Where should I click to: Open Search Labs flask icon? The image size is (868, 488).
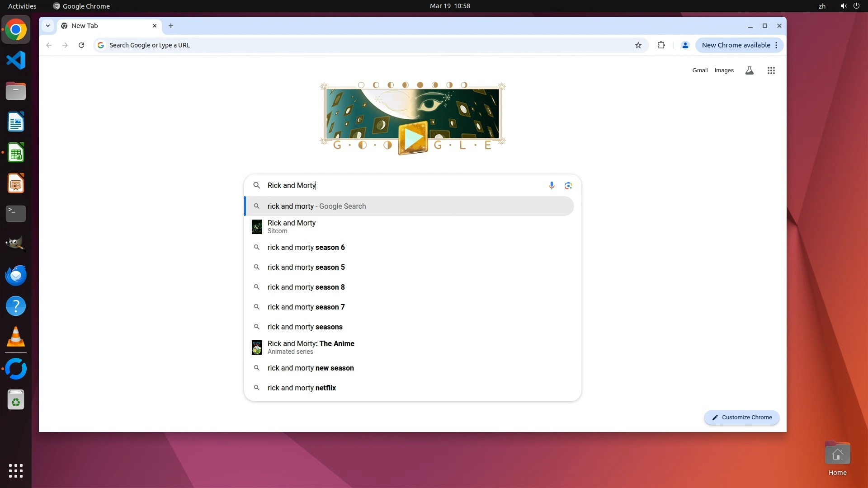749,70
